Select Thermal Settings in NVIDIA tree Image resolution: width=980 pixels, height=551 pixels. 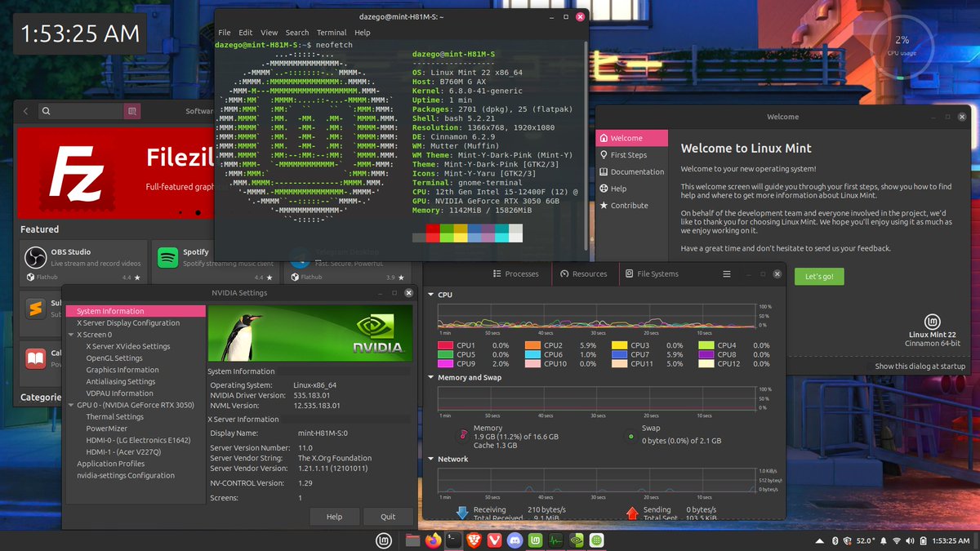[115, 417]
